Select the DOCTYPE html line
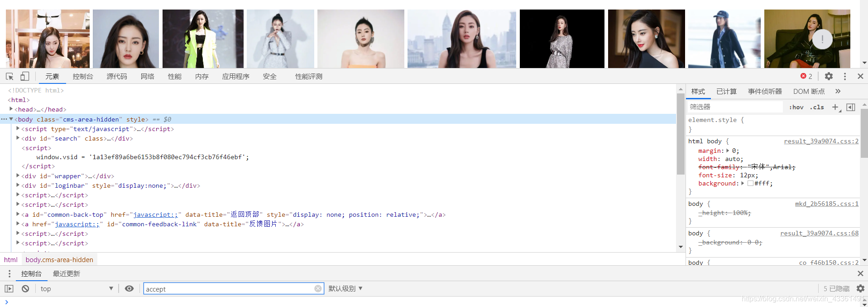Image resolution: width=868 pixels, height=307 pixels. [36, 90]
